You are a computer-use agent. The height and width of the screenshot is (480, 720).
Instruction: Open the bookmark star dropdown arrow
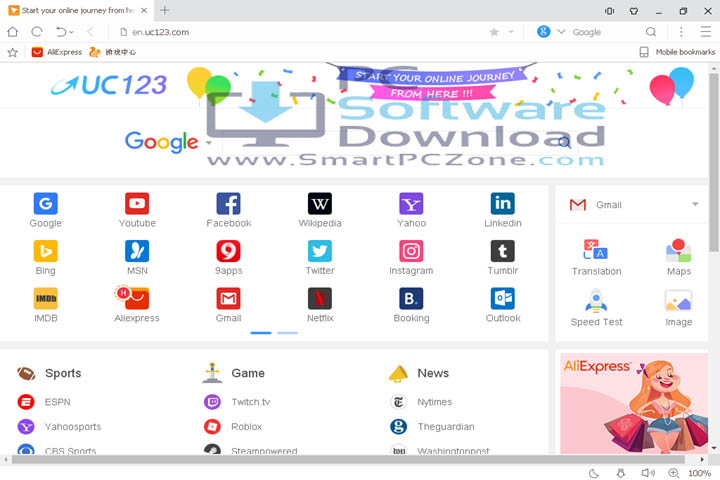click(511, 32)
